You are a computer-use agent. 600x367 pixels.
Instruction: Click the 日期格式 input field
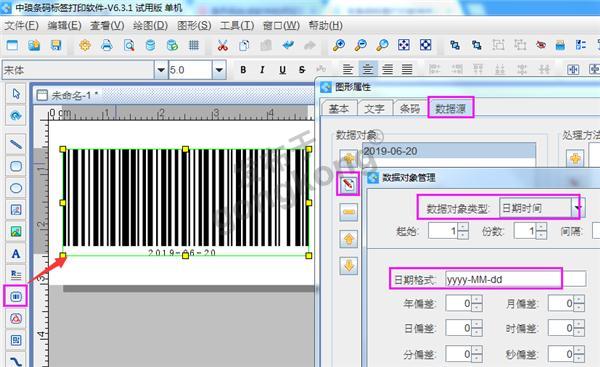515,279
